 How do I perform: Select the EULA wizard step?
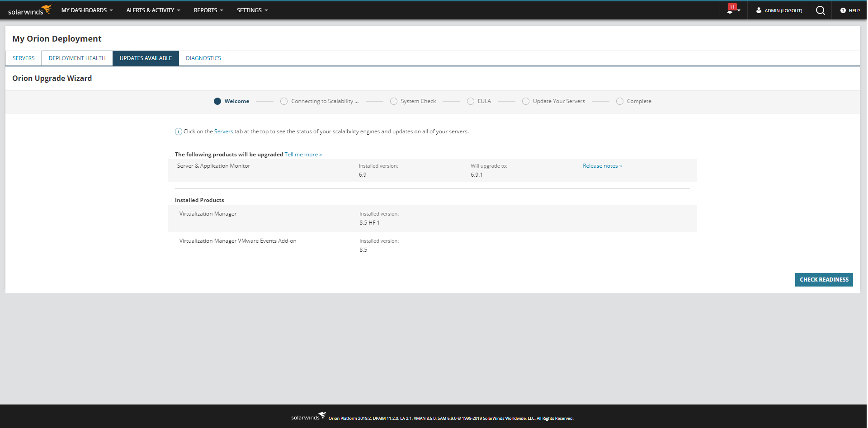[479, 101]
